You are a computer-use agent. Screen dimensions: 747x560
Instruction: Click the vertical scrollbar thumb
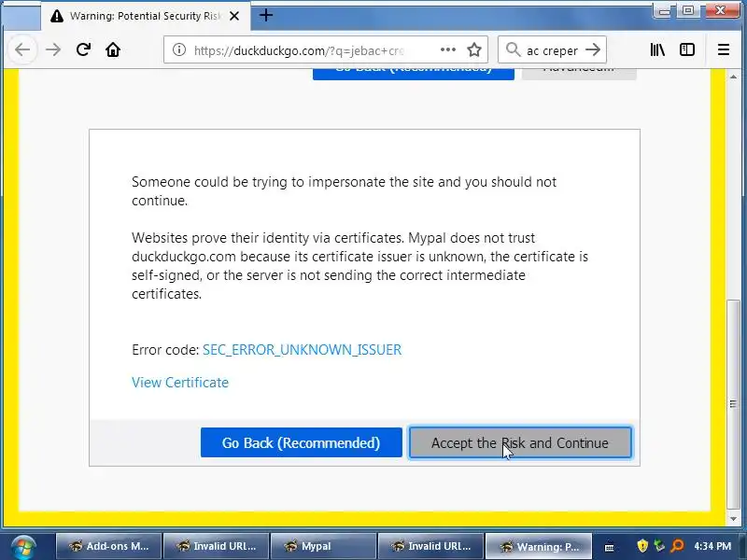tap(734, 404)
